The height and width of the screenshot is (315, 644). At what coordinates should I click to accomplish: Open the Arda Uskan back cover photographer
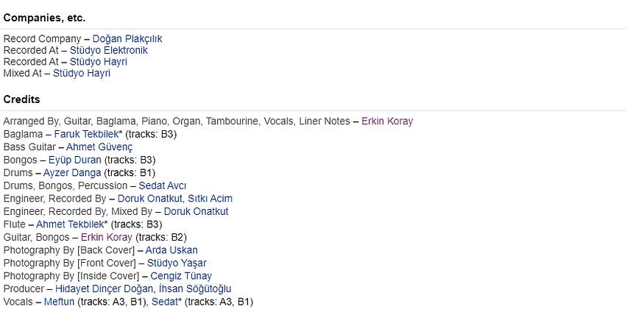(x=171, y=250)
